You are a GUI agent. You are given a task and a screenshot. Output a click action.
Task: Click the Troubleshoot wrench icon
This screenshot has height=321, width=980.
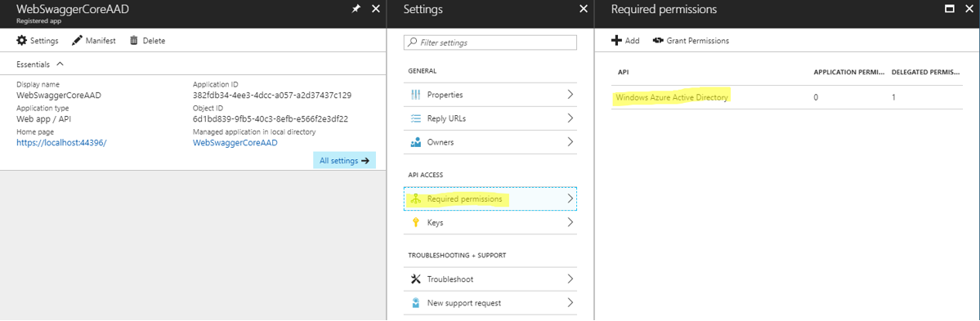[x=416, y=279]
